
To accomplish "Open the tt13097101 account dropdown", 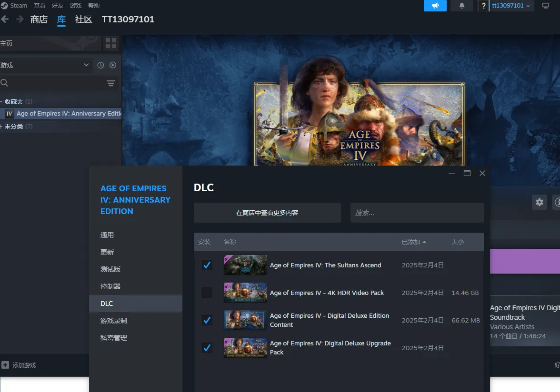I will point(510,6).
